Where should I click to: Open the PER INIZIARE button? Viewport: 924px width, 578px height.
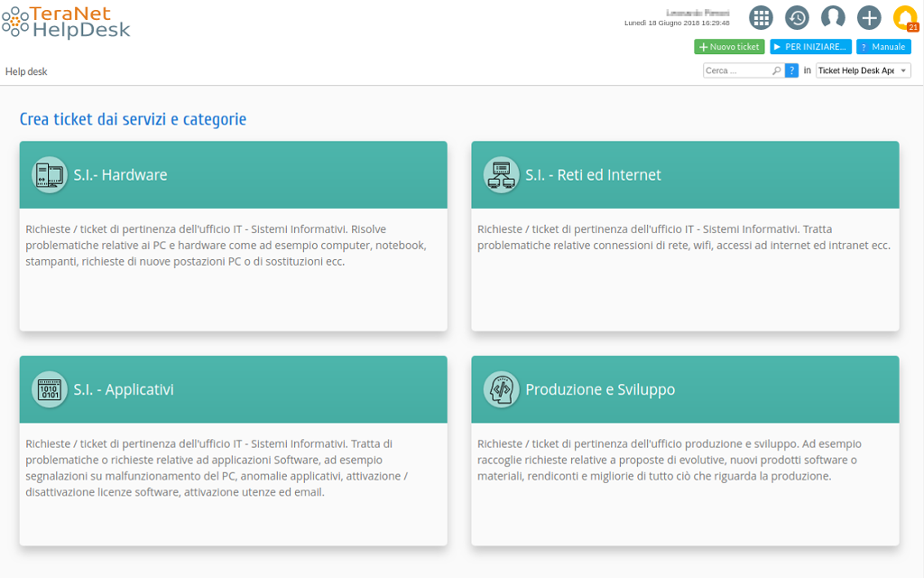point(810,46)
